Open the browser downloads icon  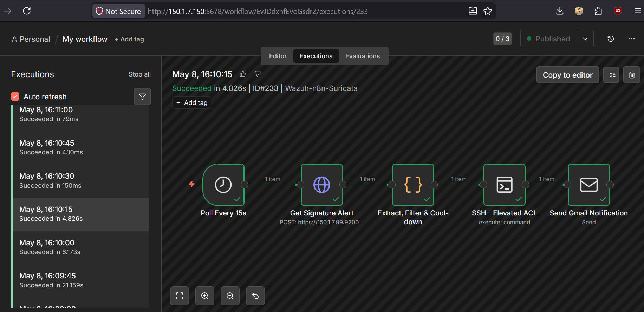[x=560, y=11]
